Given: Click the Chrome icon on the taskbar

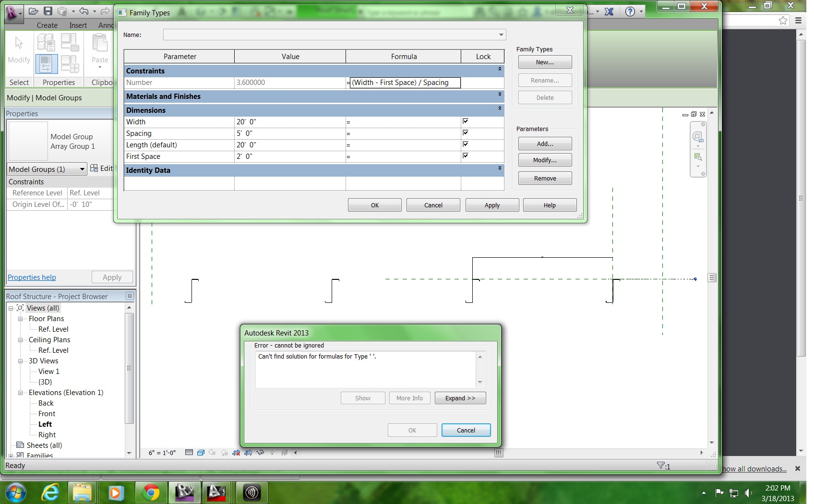Looking at the screenshot, I should (x=151, y=492).
